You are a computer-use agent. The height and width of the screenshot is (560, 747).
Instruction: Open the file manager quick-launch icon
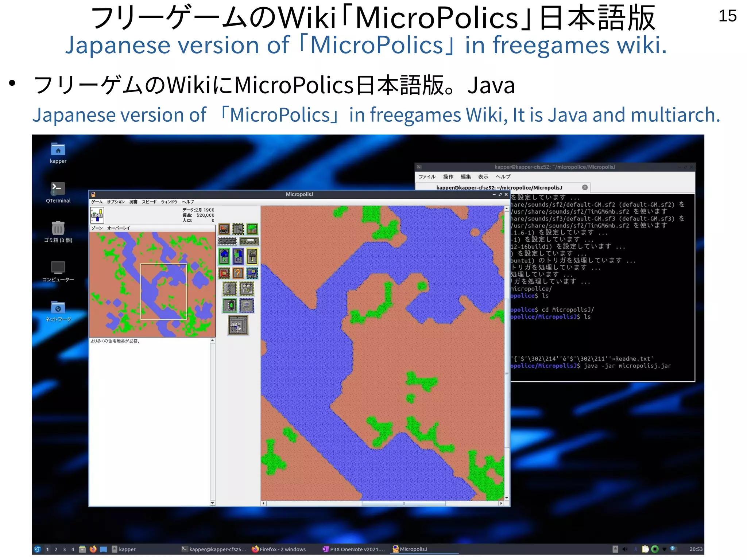(82, 549)
